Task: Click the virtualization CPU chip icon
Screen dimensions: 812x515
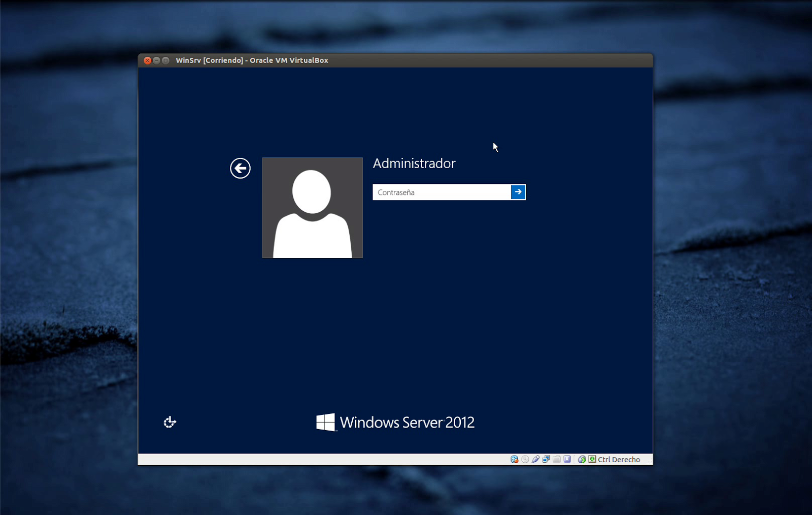Action: pos(567,459)
